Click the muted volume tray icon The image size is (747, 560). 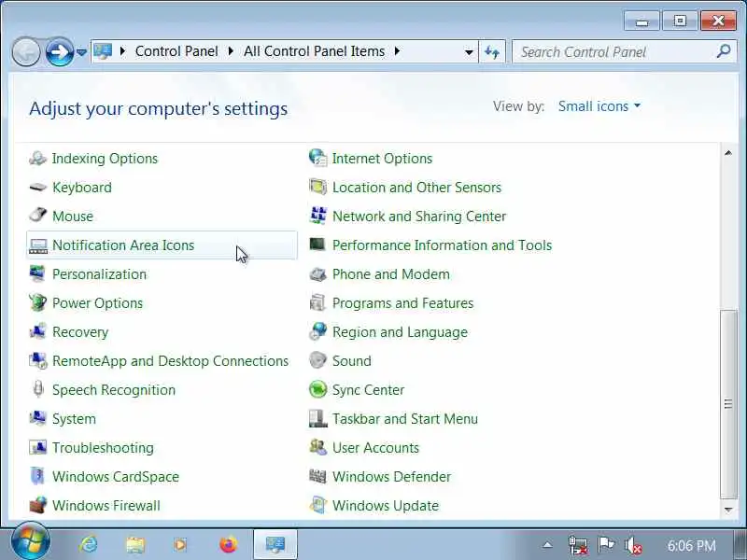pyautogui.click(x=634, y=545)
